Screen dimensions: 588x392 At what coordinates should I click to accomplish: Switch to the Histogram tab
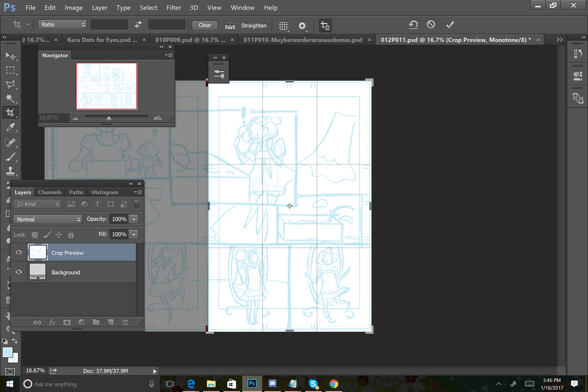click(105, 192)
